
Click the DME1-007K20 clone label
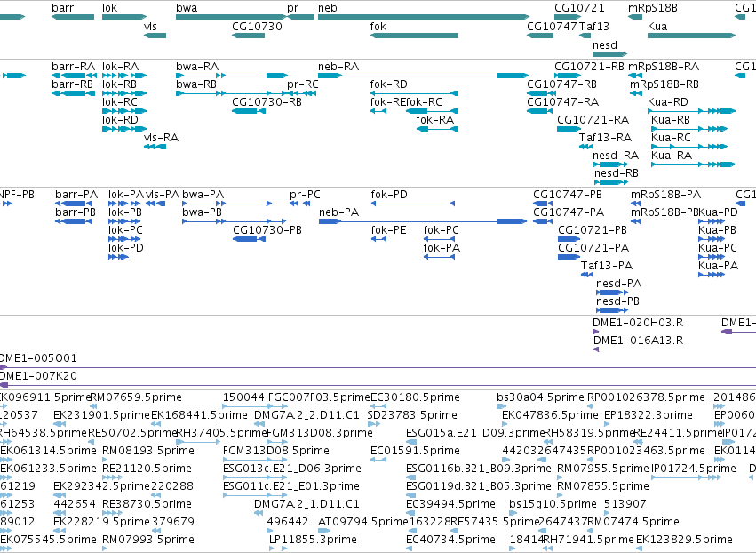[x=37, y=376]
